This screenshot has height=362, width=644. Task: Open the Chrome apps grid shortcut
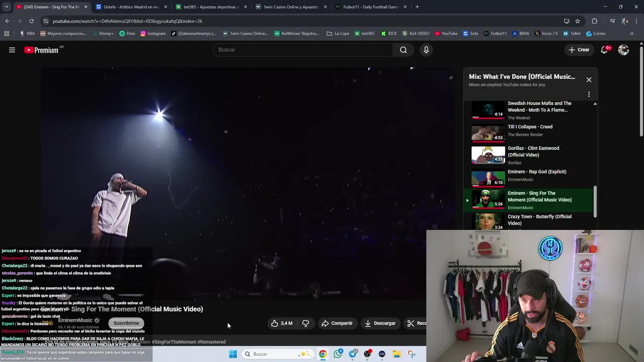(x=7, y=34)
